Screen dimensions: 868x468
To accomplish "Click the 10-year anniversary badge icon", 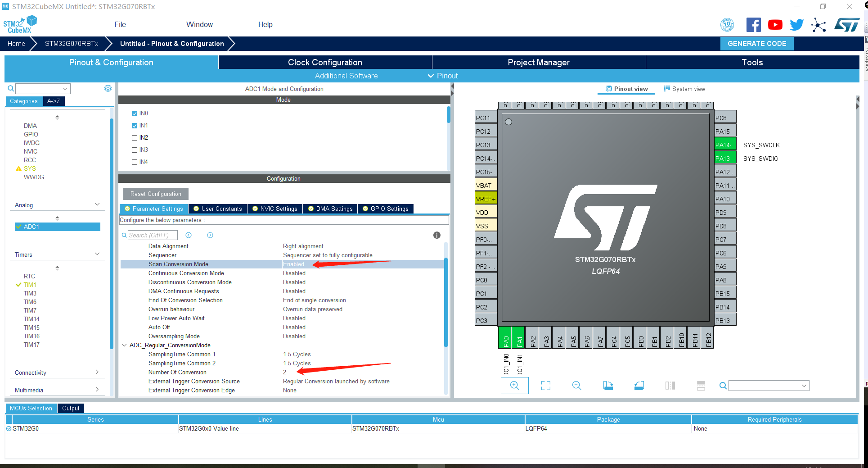I will click(x=727, y=25).
